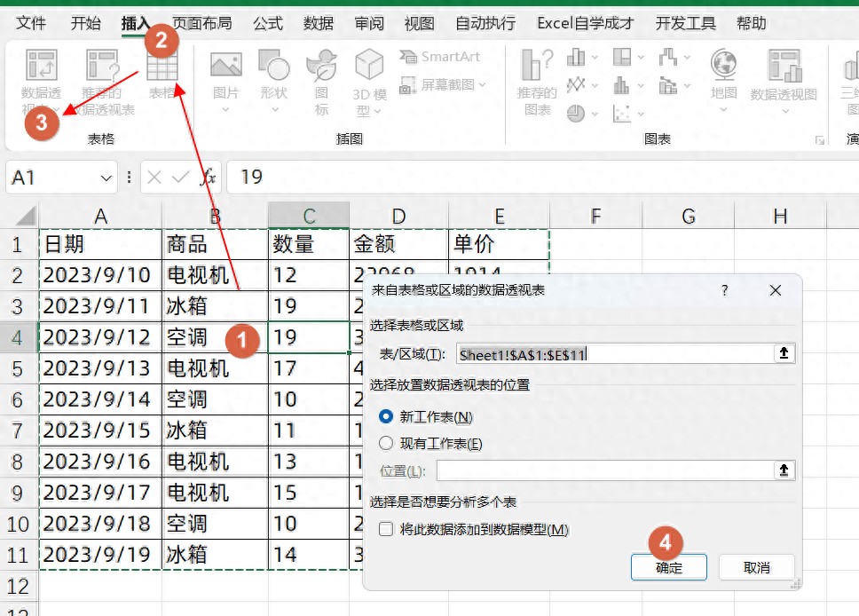Click the insert function fx icon

[208, 178]
